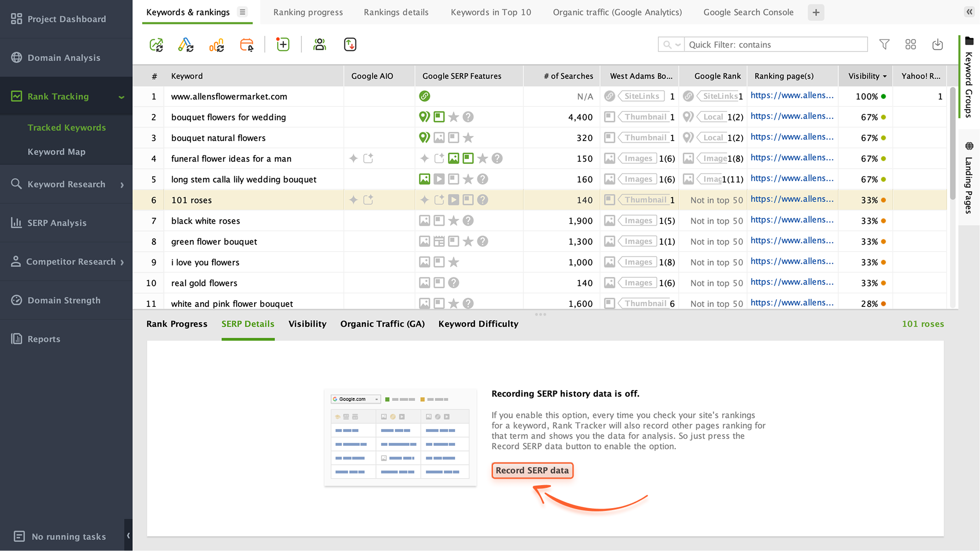Click Thumbnail tag in bouquet natural flowers row

(x=643, y=138)
